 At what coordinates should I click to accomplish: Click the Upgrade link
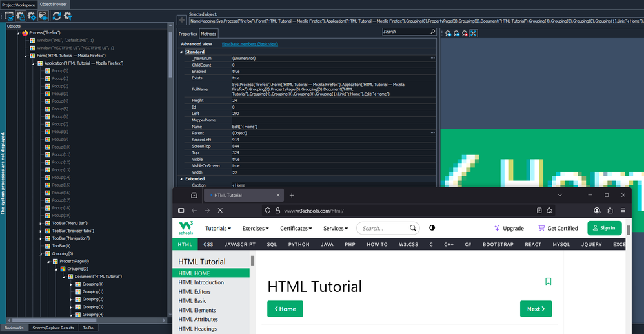tap(509, 228)
